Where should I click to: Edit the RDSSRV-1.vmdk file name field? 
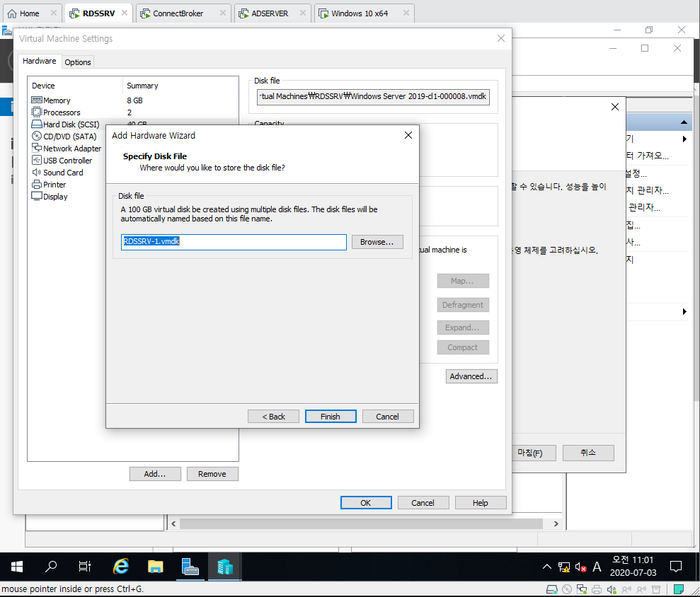[x=234, y=242]
